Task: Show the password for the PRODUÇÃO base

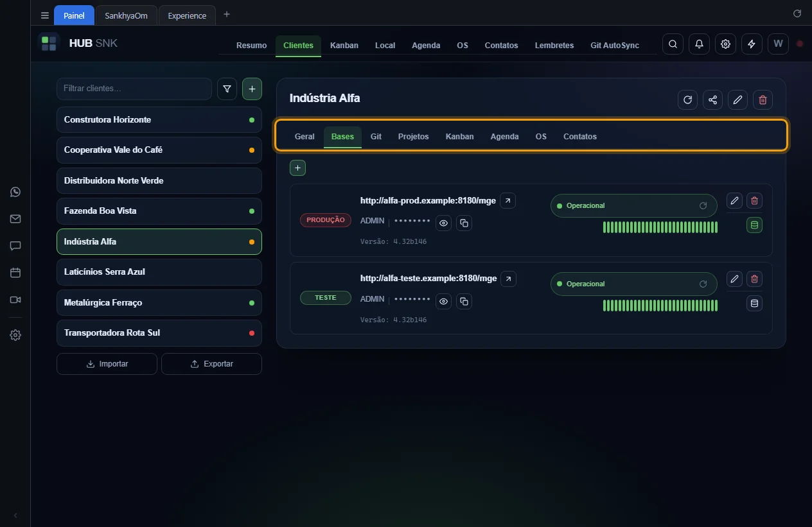Action: pyautogui.click(x=443, y=223)
